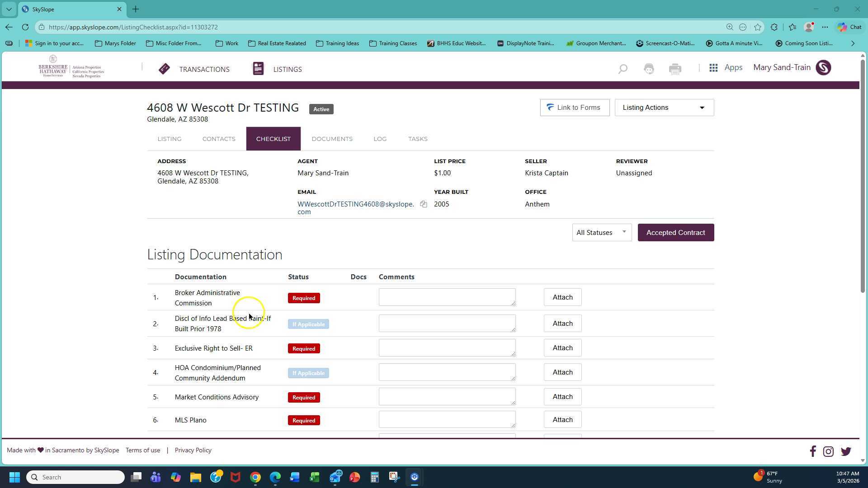The image size is (868, 488).
Task: Switch to the Documents tab
Action: (x=332, y=139)
